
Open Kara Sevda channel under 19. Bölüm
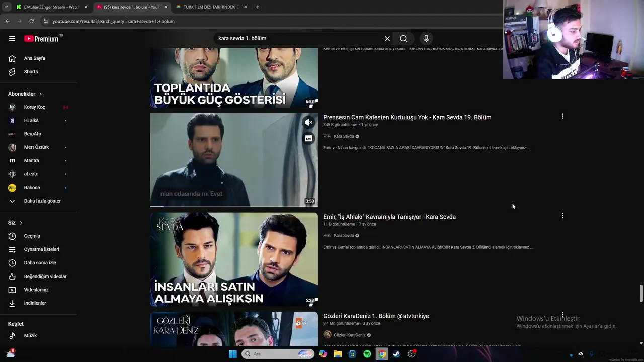344,136
